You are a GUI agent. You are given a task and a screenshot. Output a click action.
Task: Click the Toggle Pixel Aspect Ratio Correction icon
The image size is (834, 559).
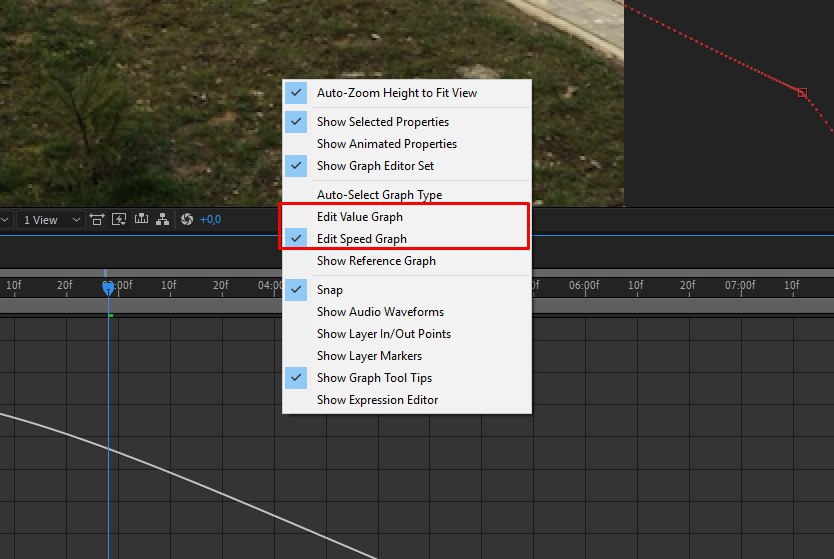97,219
